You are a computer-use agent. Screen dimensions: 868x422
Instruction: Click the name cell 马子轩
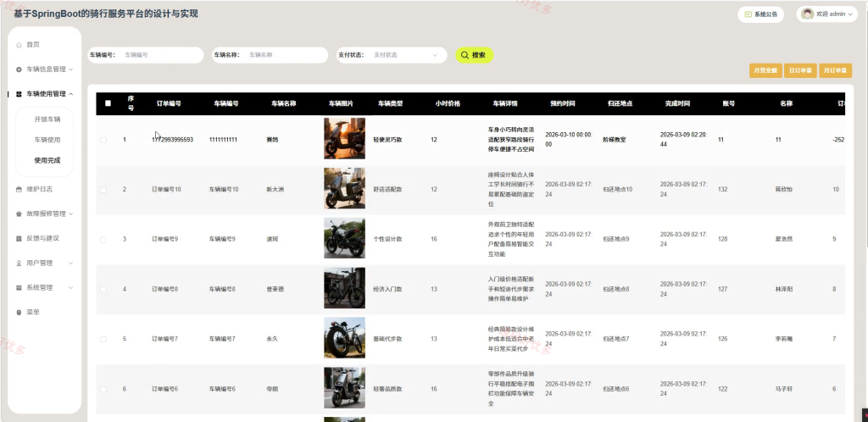pos(784,389)
